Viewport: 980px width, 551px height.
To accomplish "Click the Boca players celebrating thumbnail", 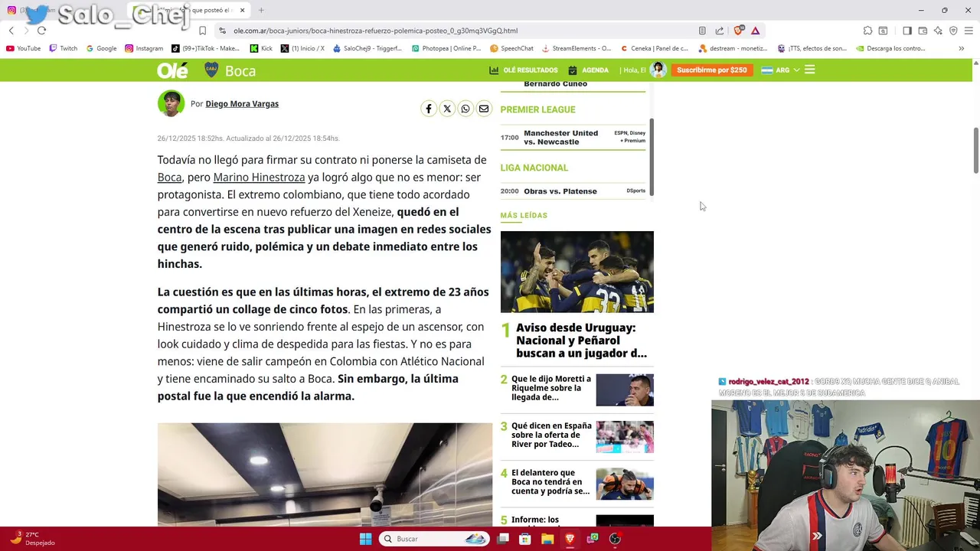I will pyautogui.click(x=577, y=272).
